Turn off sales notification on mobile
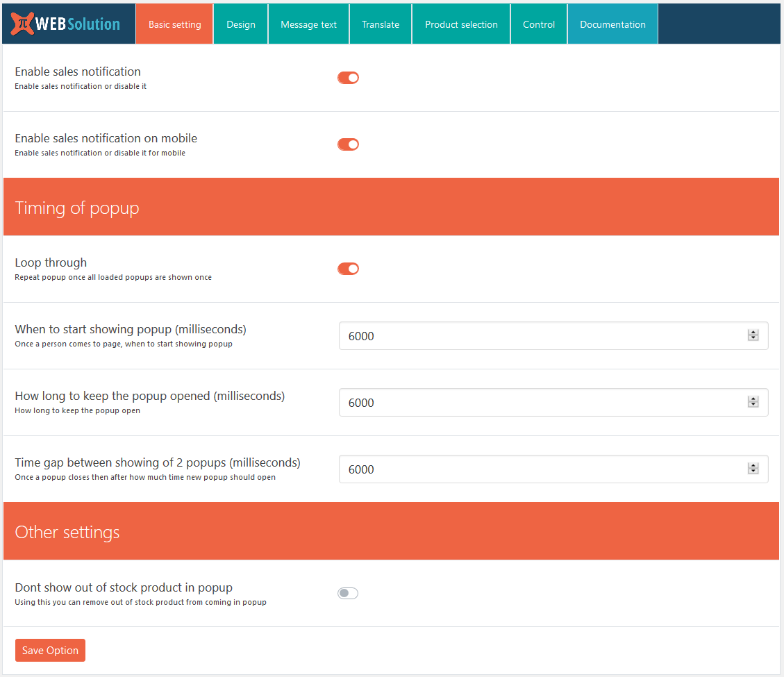This screenshot has width=784, height=677. 348,144
